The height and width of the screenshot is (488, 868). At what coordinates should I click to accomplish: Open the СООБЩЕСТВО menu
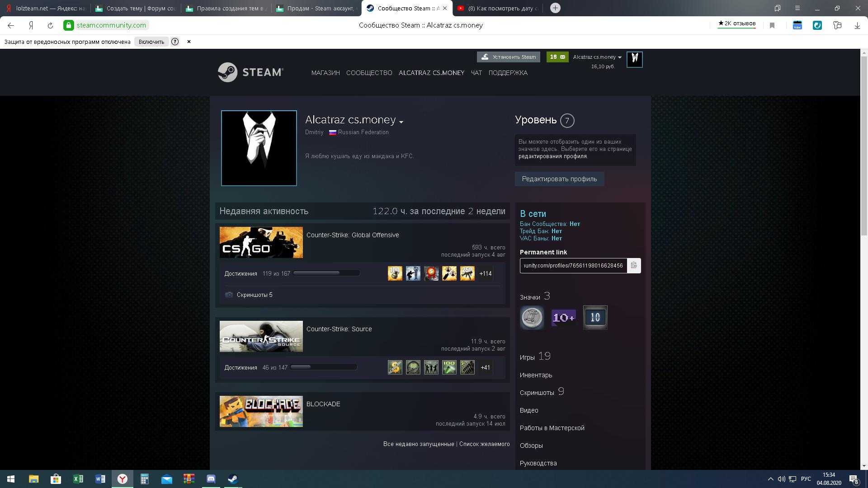coord(369,73)
